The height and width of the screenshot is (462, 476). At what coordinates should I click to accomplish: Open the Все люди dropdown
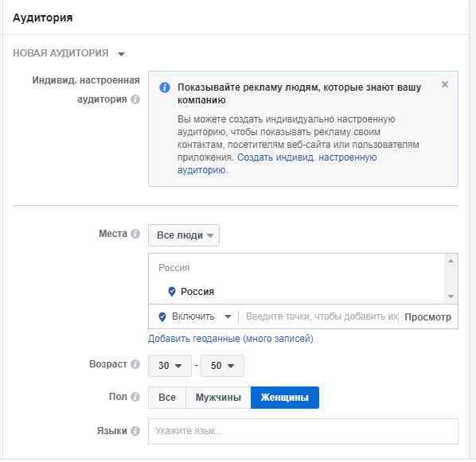click(184, 235)
